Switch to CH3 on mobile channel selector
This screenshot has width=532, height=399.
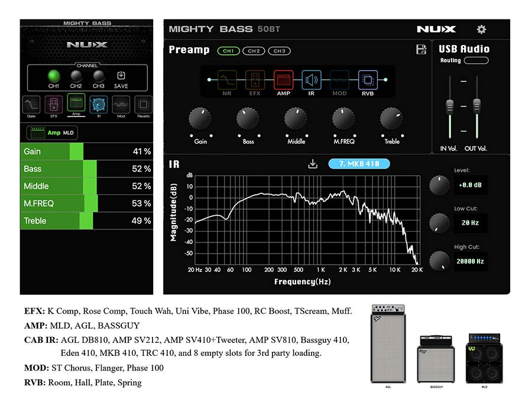tap(98, 76)
